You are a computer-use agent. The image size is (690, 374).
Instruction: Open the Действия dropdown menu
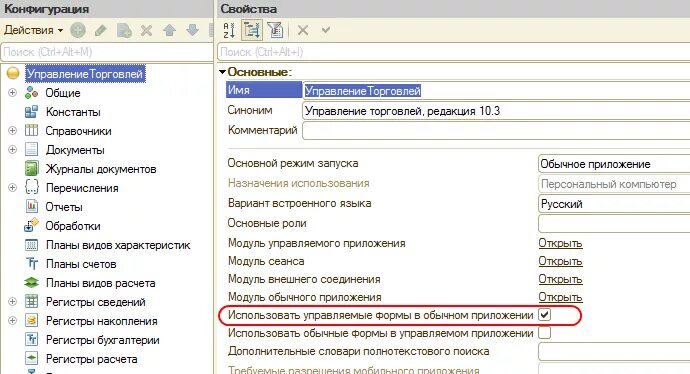pos(34,30)
